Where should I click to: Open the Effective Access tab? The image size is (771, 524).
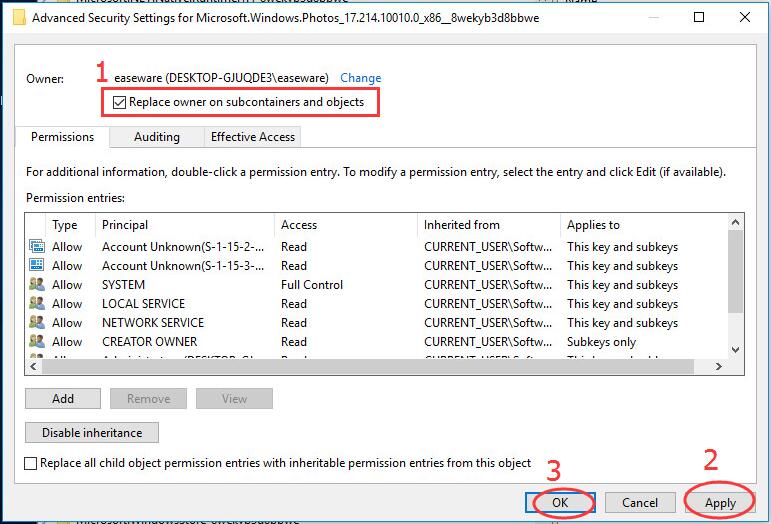(253, 137)
